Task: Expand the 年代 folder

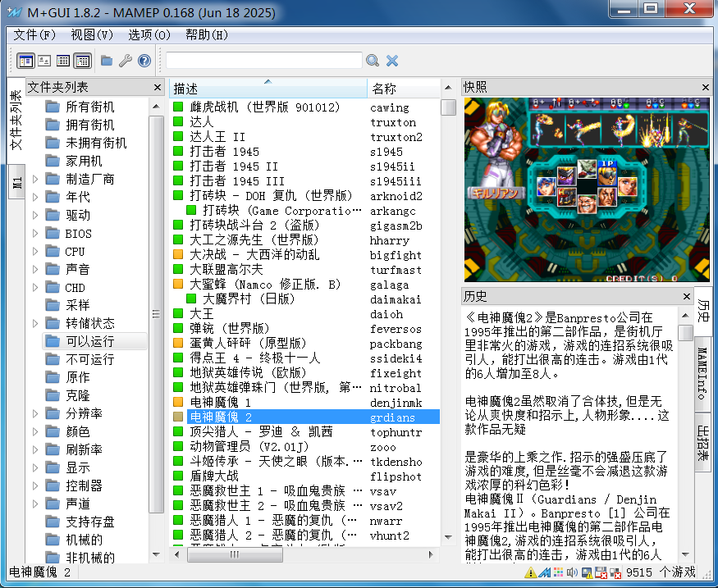Action: (x=35, y=197)
